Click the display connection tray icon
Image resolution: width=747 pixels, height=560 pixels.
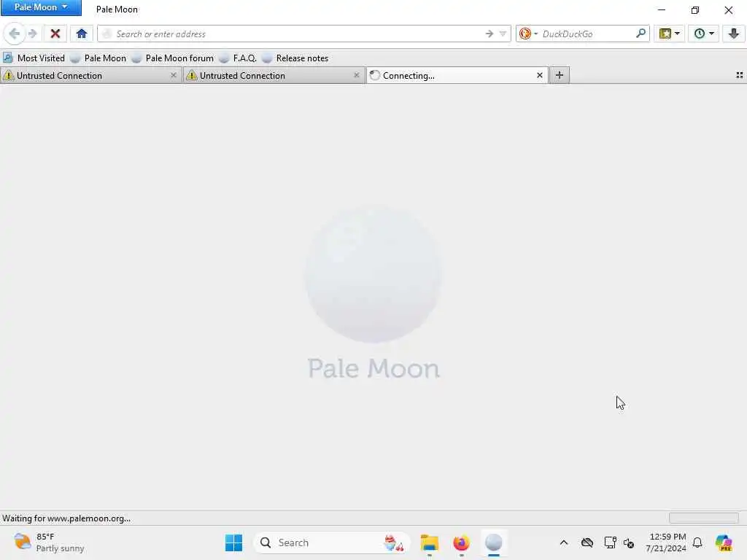610,542
